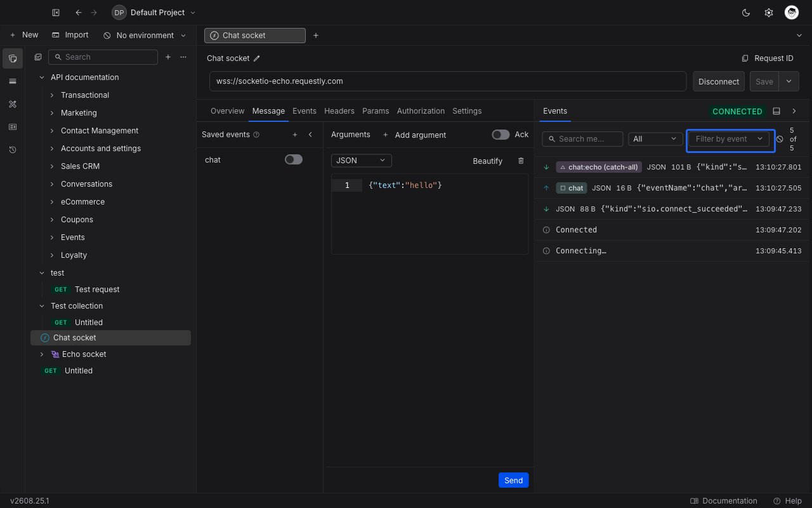Screen dimensions: 812x508
Task: Click the chat outgoing arrow icon
Action: click(x=546, y=188)
